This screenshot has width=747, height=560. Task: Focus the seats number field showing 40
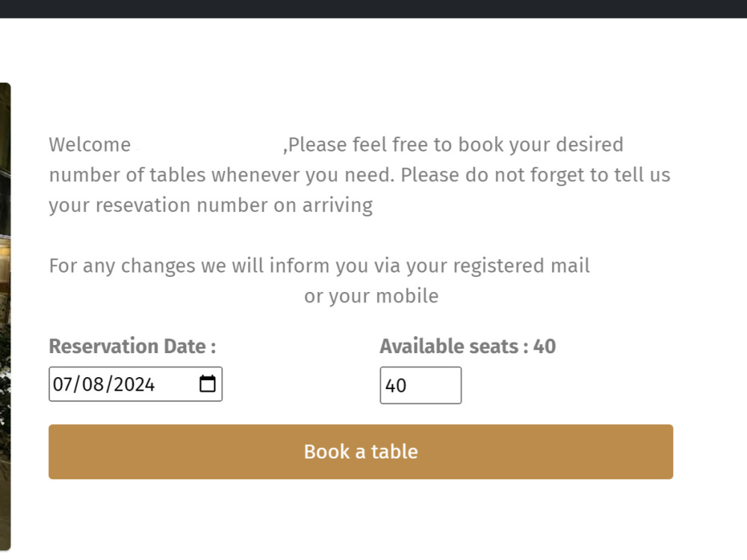click(x=421, y=385)
